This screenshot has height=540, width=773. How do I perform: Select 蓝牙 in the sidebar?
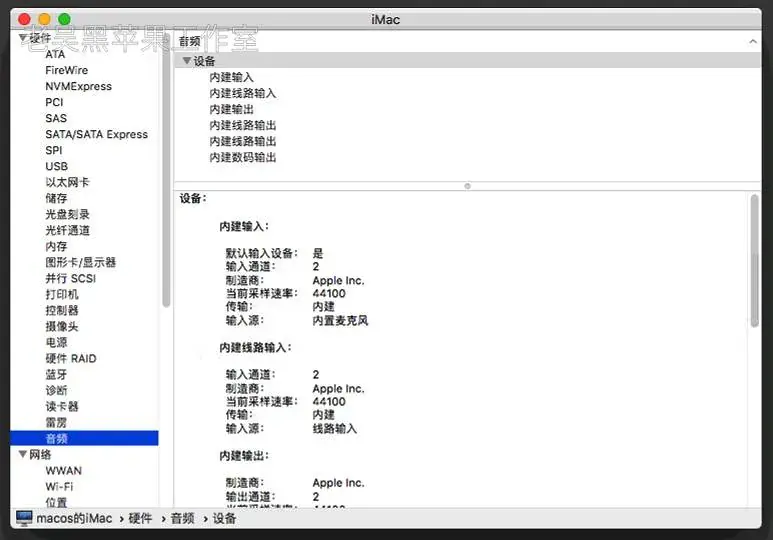click(56, 375)
